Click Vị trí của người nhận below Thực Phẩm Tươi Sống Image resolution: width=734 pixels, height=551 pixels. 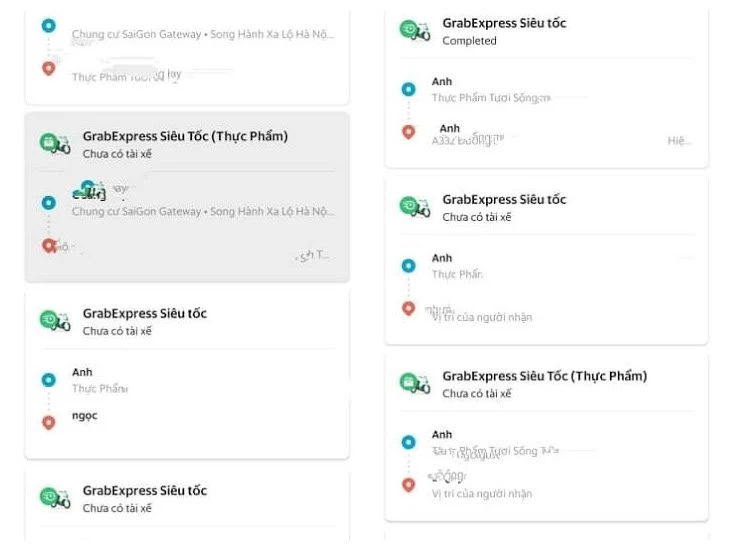pyautogui.click(x=482, y=493)
